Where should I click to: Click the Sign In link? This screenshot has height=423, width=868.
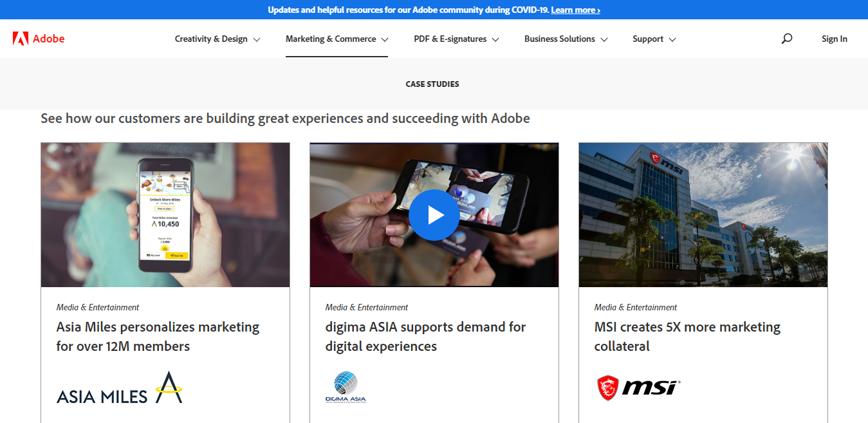pos(835,39)
